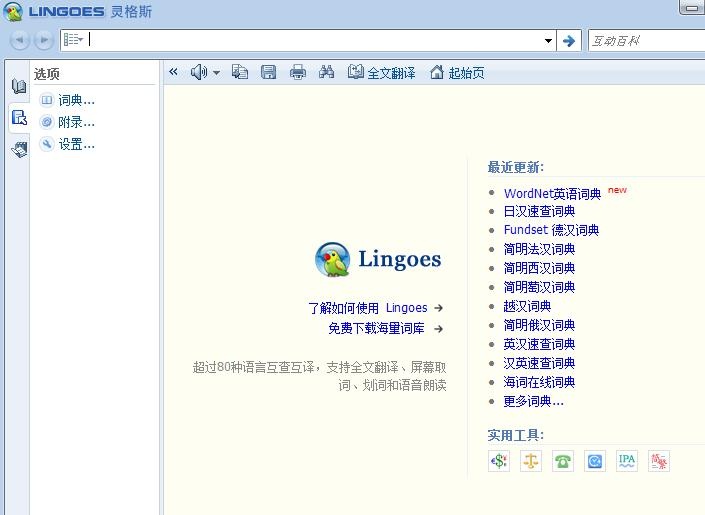
Task: Open 简明西汉词典 link
Action: (x=539, y=268)
